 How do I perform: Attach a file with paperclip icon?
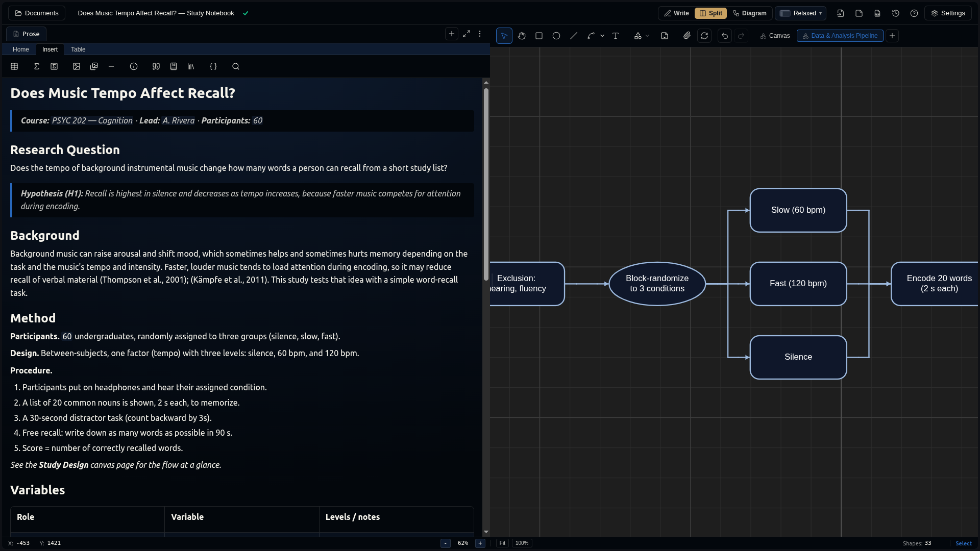click(687, 36)
